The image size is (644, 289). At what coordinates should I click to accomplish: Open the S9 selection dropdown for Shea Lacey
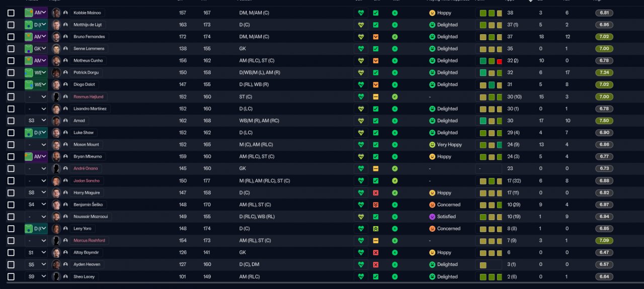click(36, 276)
